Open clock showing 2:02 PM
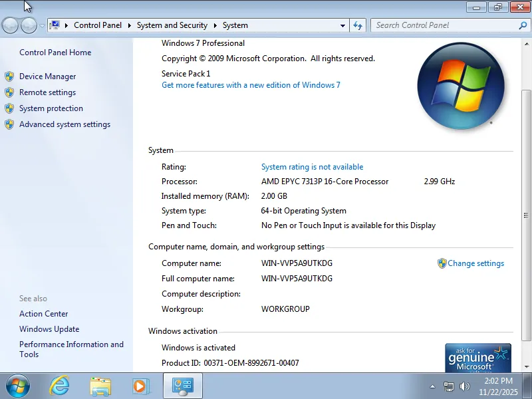Image resolution: width=532 pixels, height=399 pixels. pos(498,386)
